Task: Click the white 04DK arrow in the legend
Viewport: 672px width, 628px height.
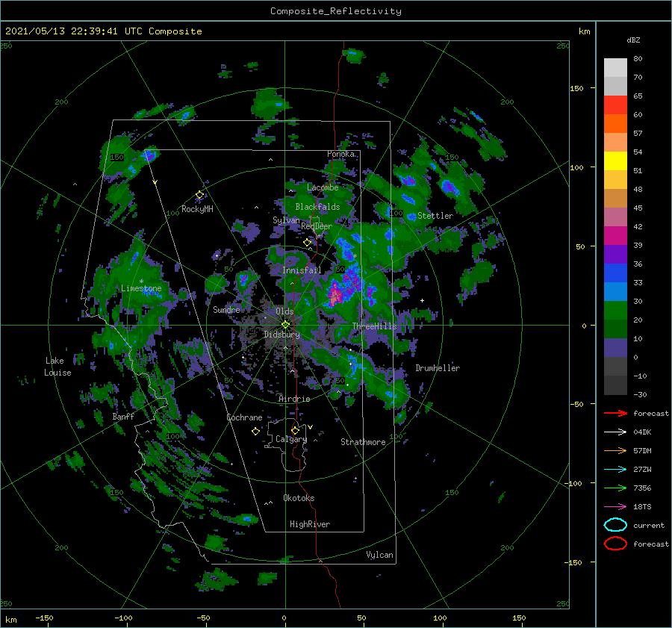Action: pos(615,432)
